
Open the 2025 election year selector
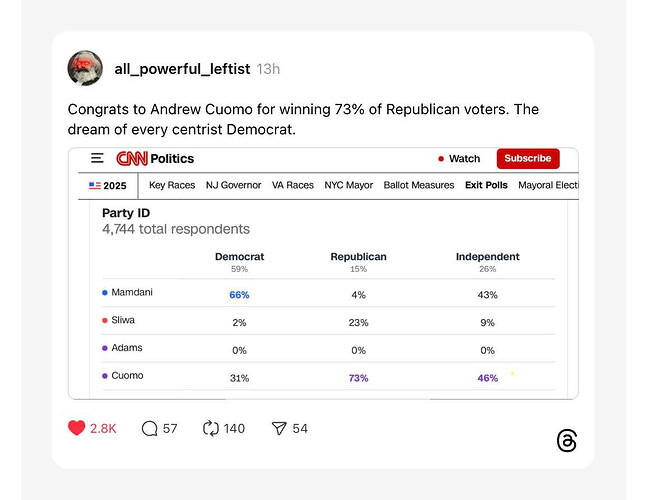pyautogui.click(x=108, y=185)
